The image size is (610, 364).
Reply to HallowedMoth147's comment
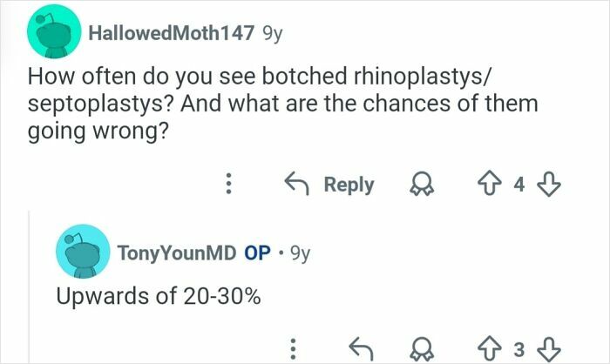click(330, 185)
